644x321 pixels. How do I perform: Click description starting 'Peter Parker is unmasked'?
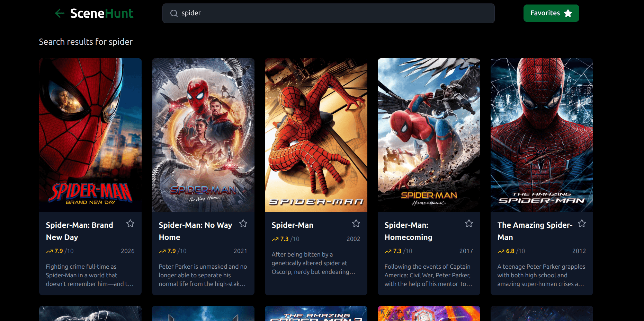[203, 275]
